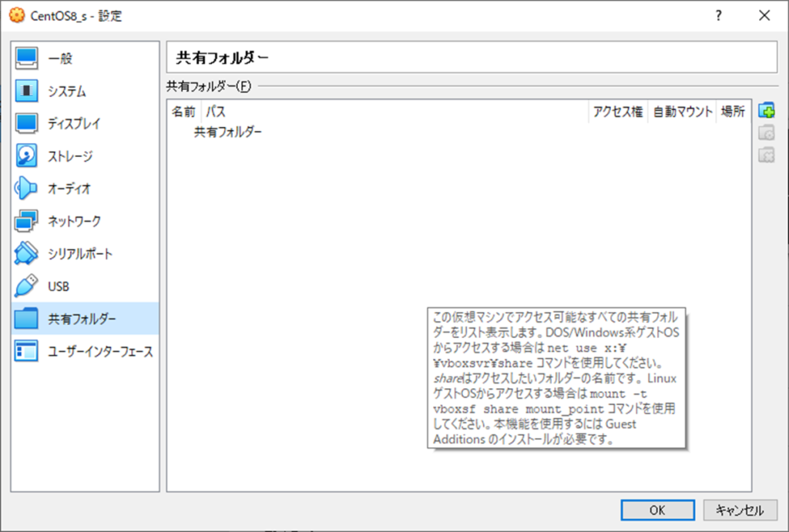Click the 場所 column header
789x532 pixels.
pos(734,112)
